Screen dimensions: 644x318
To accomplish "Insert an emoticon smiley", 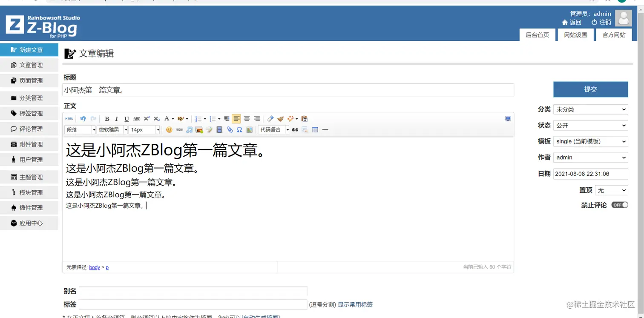I will coord(169,130).
